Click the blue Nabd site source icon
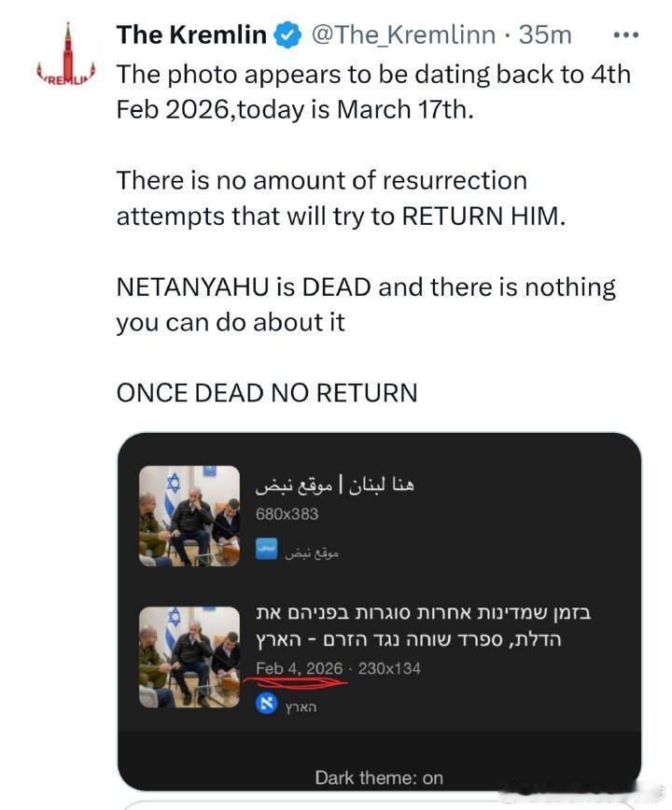Screen dimensions: 672x810 click(x=267, y=549)
